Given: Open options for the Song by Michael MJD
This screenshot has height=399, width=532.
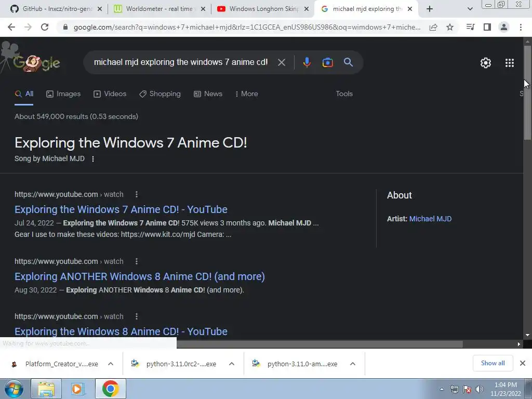Looking at the screenshot, I should click(x=93, y=159).
